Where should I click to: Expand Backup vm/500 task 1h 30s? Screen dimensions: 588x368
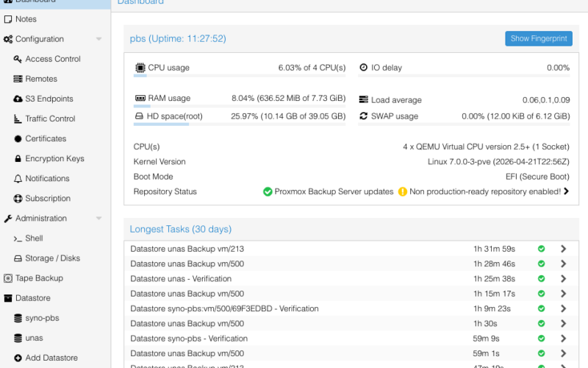(x=563, y=323)
